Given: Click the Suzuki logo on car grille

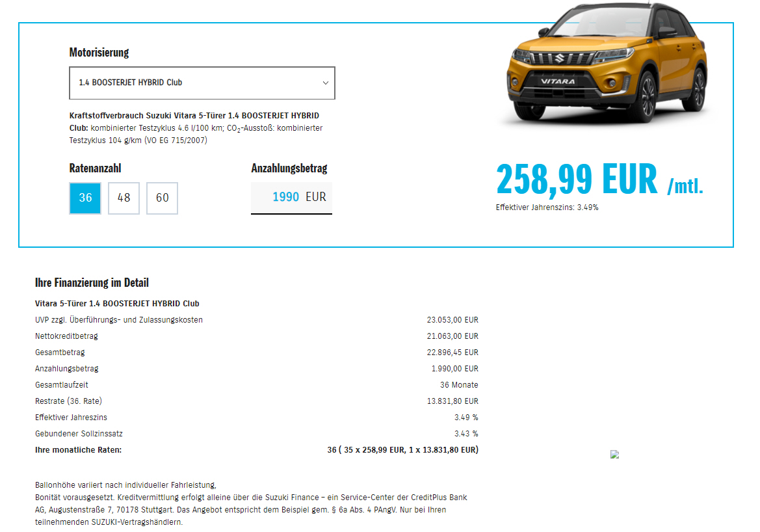Looking at the screenshot, I should (x=560, y=59).
